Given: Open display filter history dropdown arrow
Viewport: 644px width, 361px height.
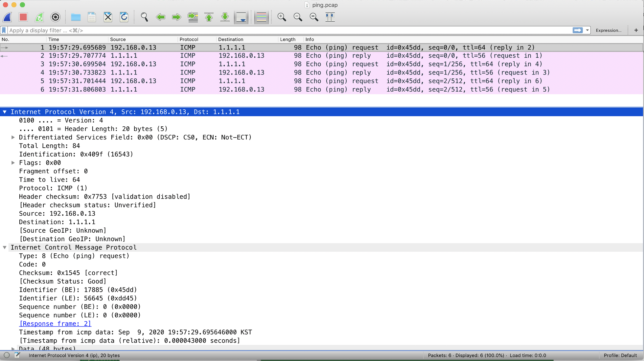Looking at the screenshot, I should click(x=587, y=30).
